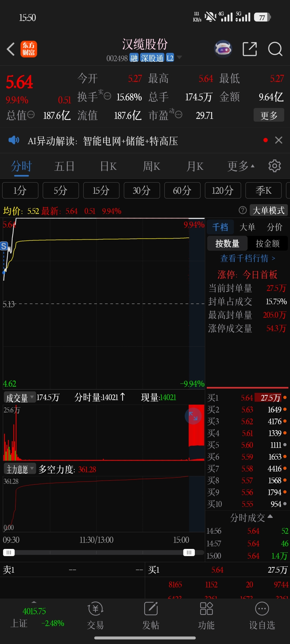Tap the muted bell icon in status bar
This screenshot has width=290, height=644.
point(210,17)
